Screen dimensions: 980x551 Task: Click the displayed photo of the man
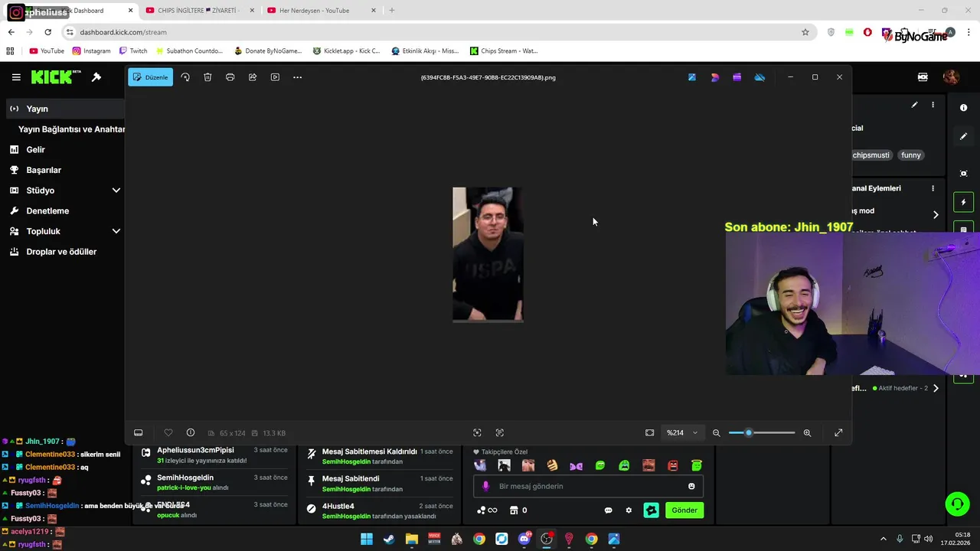pyautogui.click(x=488, y=254)
